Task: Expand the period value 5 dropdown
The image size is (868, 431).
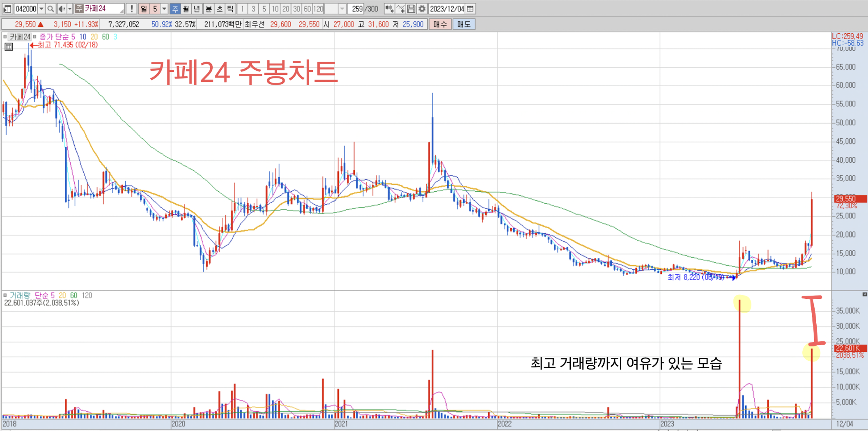Action: tap(164, 9)
